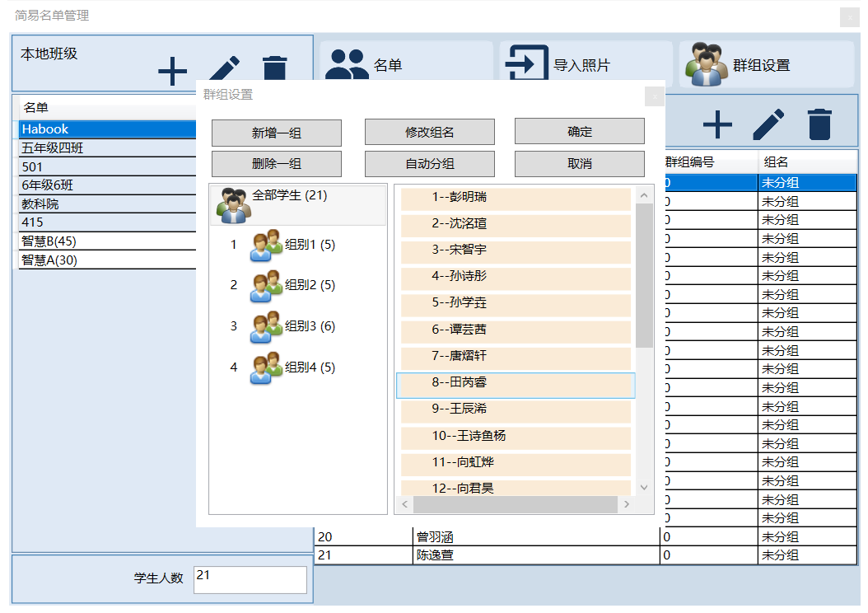Viewport: 868px width, 613px height.
Task: Click the delete student trash icon
Action: click(819, 124)
